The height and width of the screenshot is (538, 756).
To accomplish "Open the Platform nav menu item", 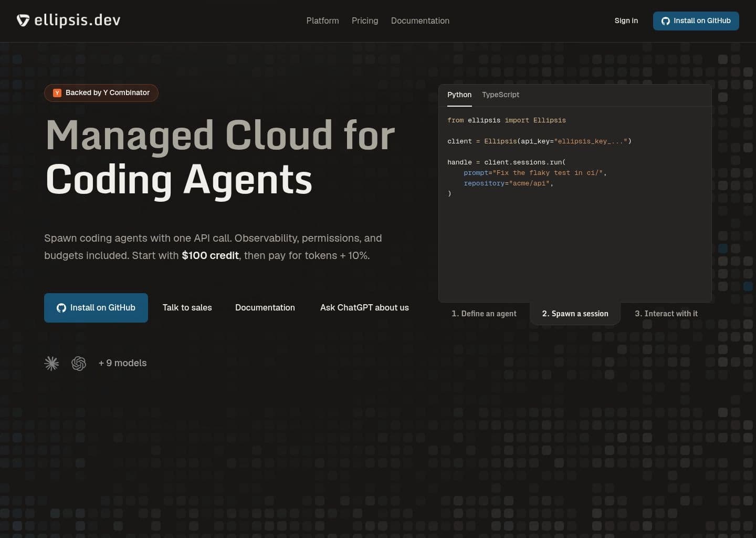I will [x=322, y=20].
